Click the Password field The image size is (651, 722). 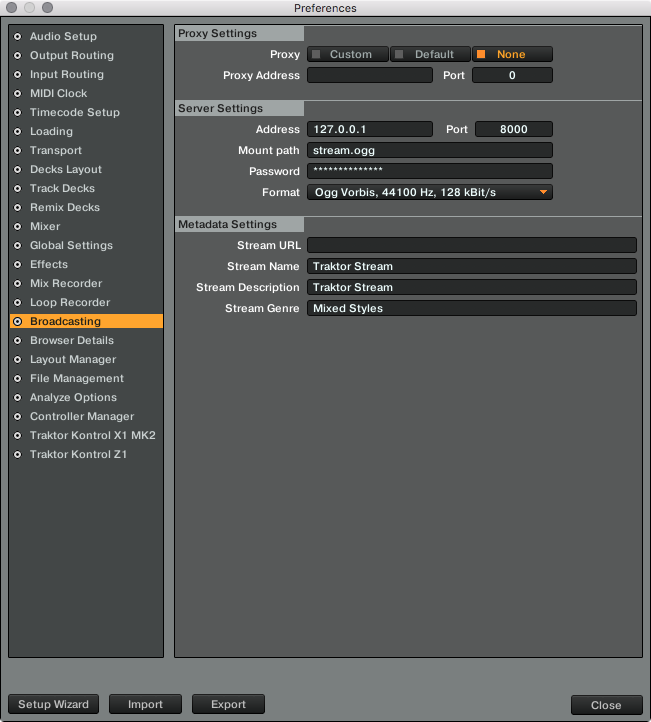(430, 171)
